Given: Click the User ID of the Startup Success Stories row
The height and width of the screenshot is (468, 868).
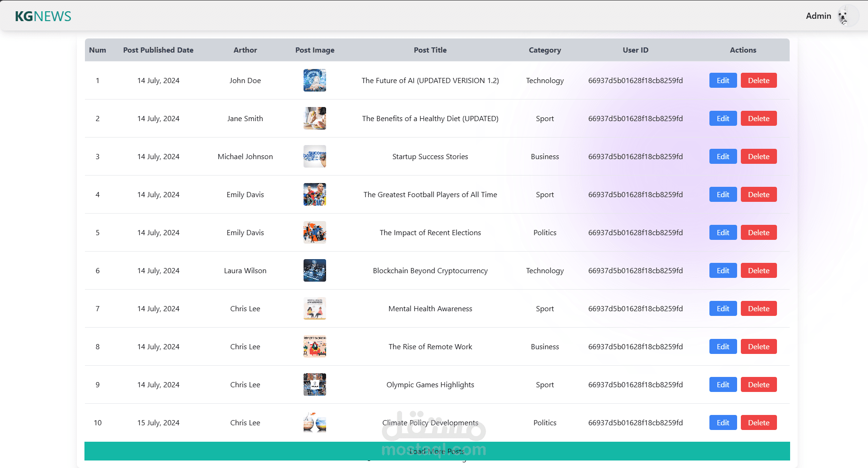Looking at the screenshot, I should (x=635, y=157).
